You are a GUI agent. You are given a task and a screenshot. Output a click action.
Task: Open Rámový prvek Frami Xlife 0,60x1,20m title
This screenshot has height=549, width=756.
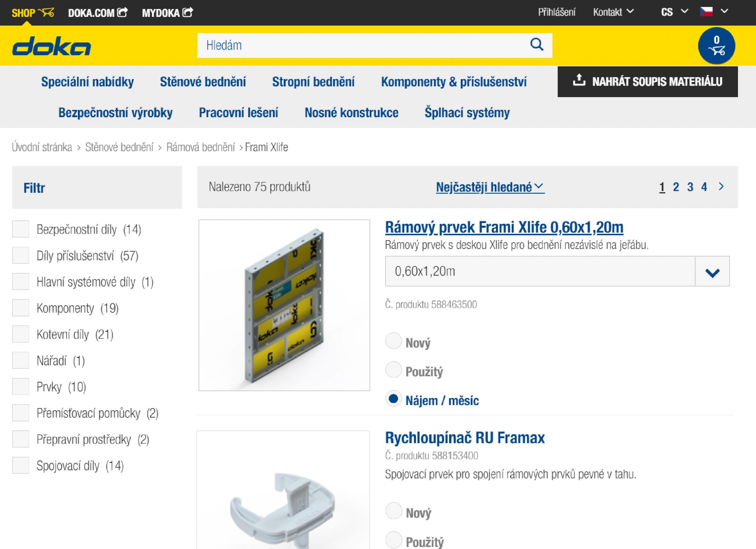[504, 227]
